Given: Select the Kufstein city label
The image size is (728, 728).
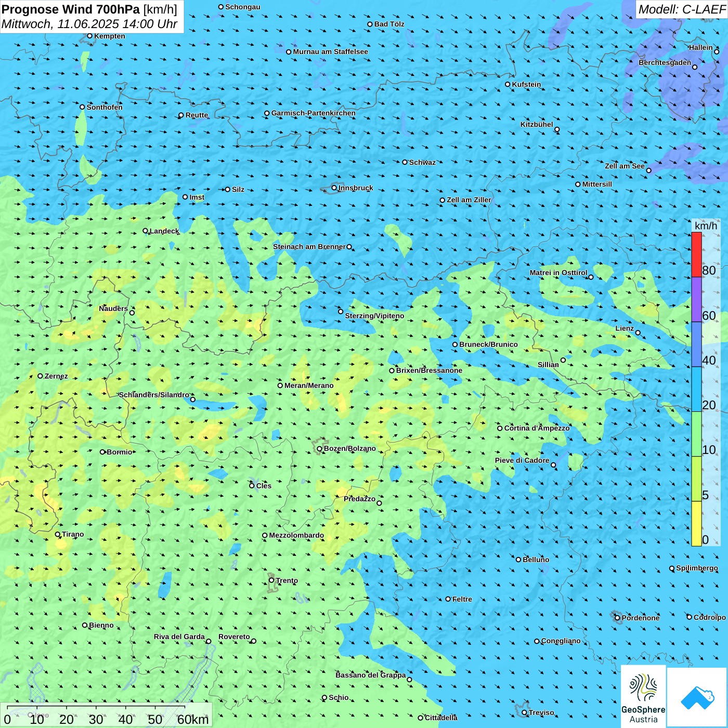Looking at the screenshot, I should pyautogui.click(x=526, y=84).
